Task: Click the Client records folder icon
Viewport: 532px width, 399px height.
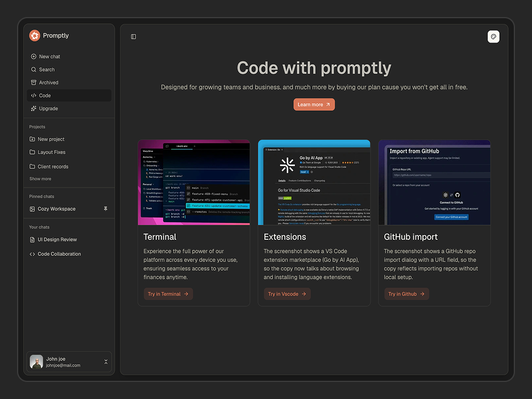Action: click(32, 166)
